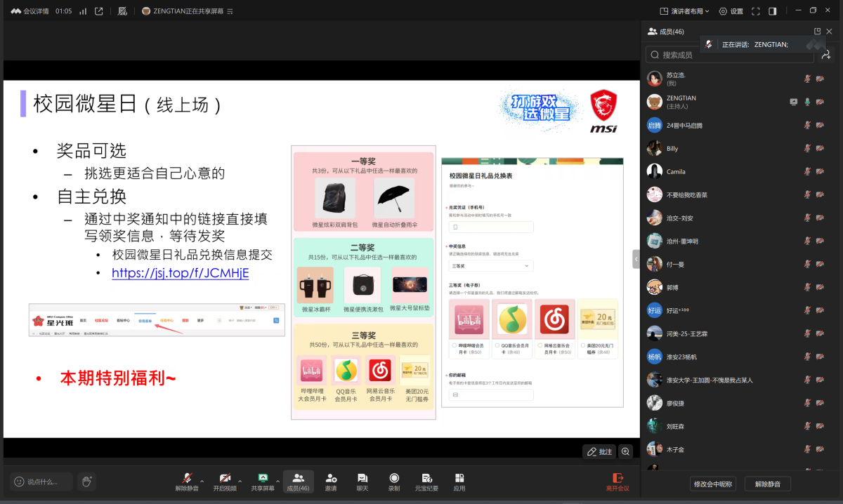Viewport: 843px width, 504px height.
Task: Open 设置 settings in the top bar
Action: click(731, 11)
